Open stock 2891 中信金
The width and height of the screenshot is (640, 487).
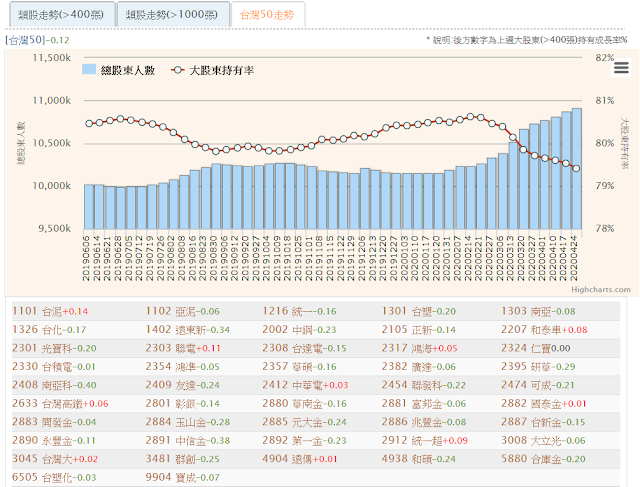coord(175,440)
